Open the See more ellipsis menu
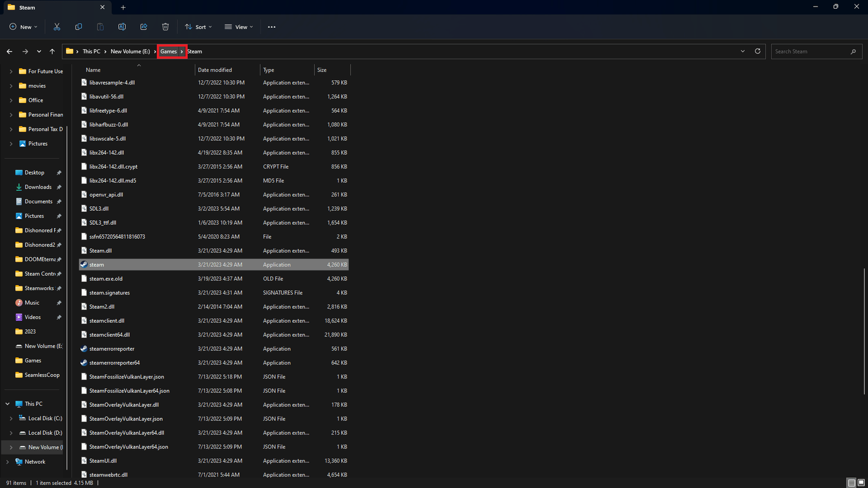868x488 pixels. 272,27
